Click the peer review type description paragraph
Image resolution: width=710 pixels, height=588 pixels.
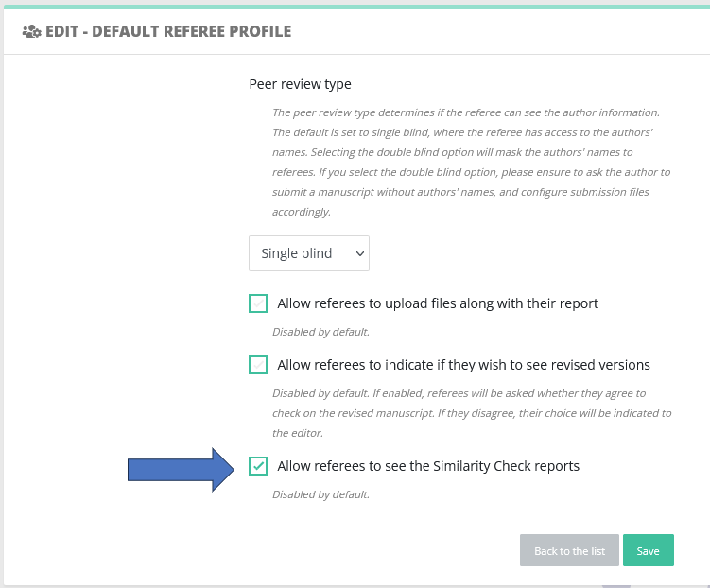(x=471, y=162)
